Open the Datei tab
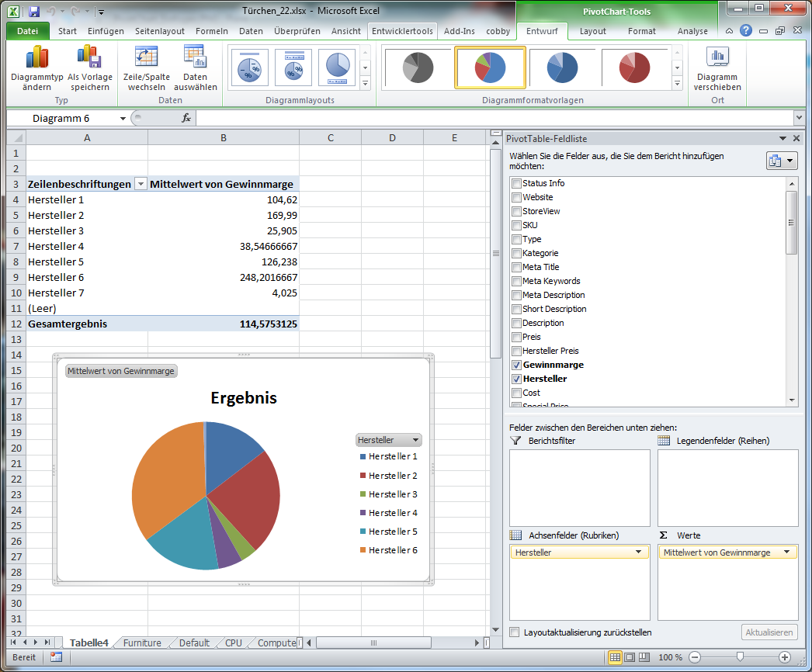This screenshot has height=672, width=812. click(x=27, y=31)
